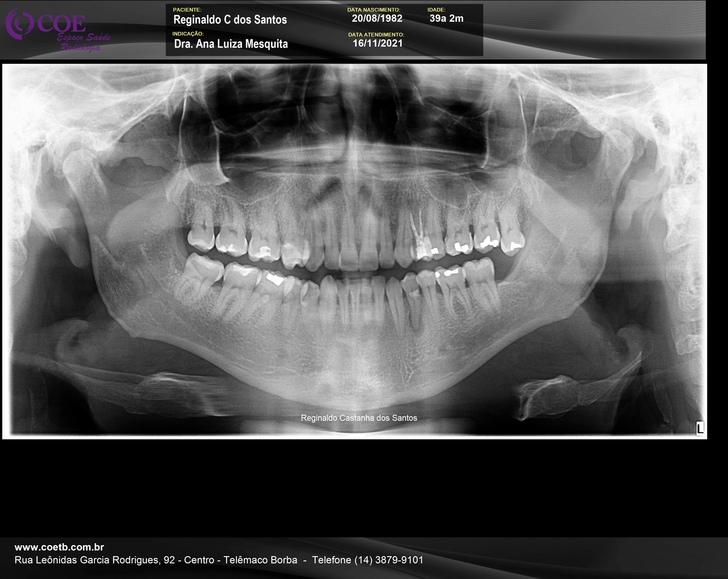Viewport: 728px width, 579px height.
Task: Open the www.coetb.com.br website link
Action: pos(59,547)
